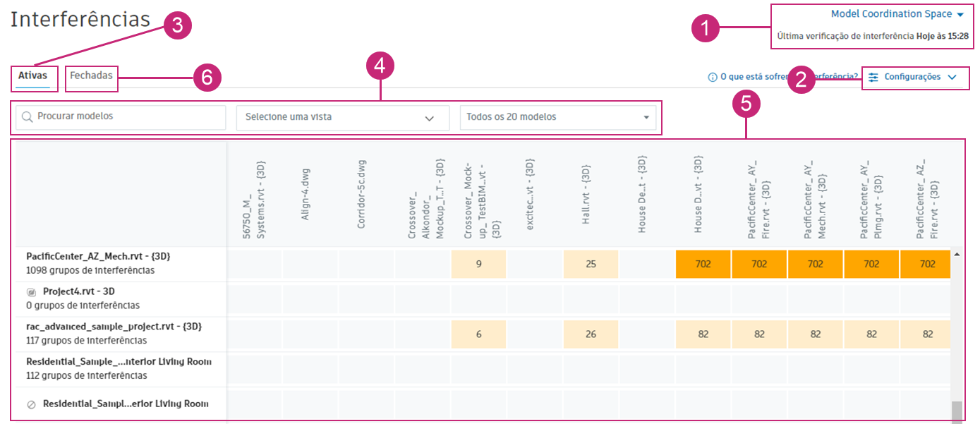Click the info icon beside interference help
The image size is (980, 424).
pos(713,78)
